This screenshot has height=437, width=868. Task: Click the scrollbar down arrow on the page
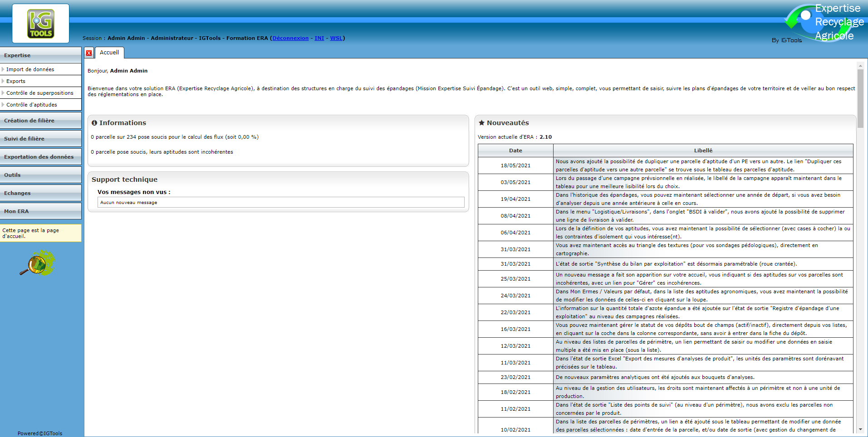pos(860,429)
